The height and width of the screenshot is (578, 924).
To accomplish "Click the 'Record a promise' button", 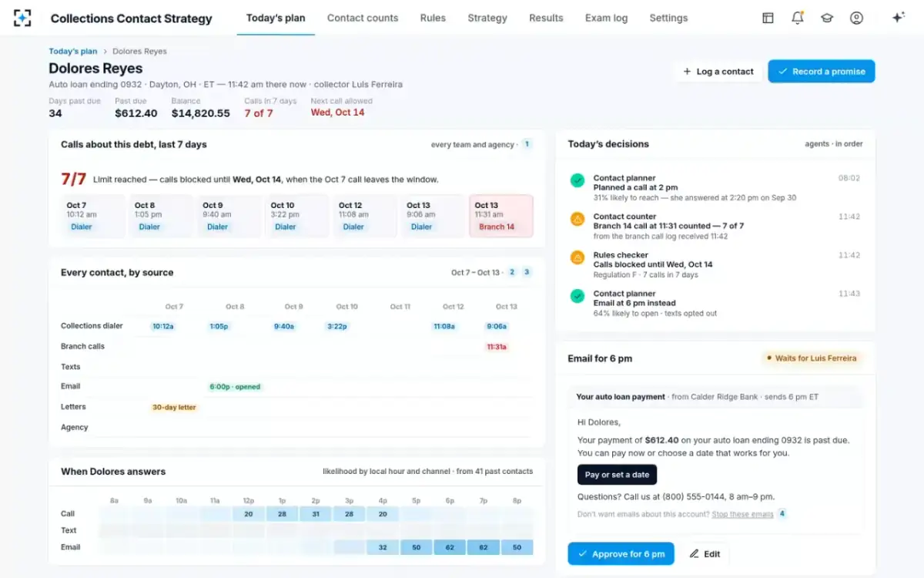I will [821, 71].
